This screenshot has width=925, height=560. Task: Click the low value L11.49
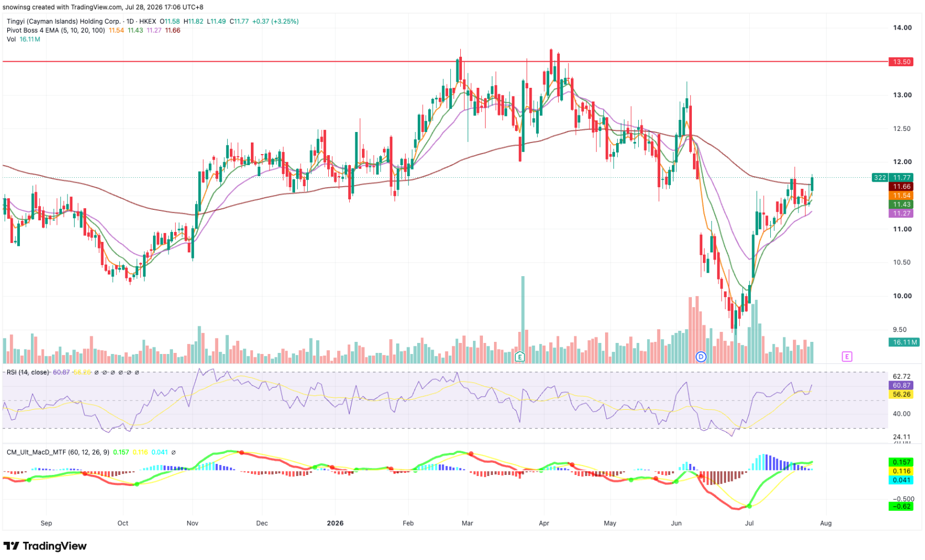tap(216, 22)
